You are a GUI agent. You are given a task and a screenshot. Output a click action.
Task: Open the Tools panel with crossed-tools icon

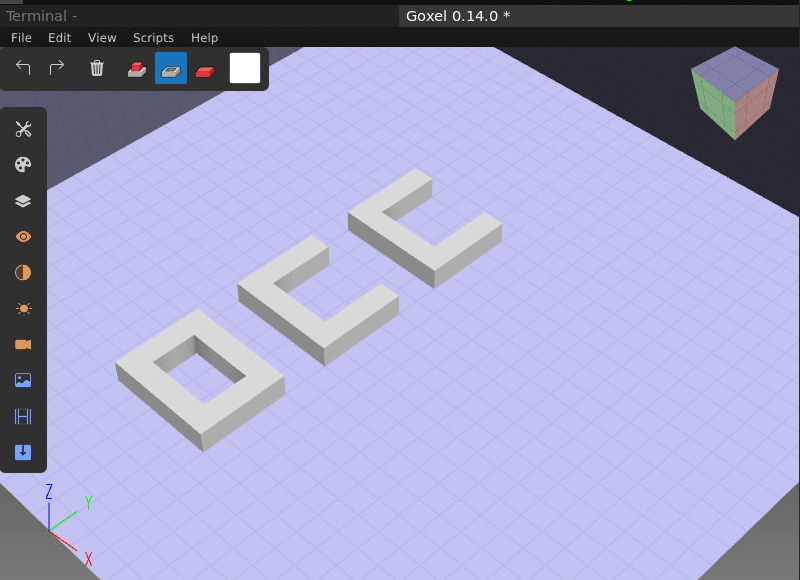(23, 129)
